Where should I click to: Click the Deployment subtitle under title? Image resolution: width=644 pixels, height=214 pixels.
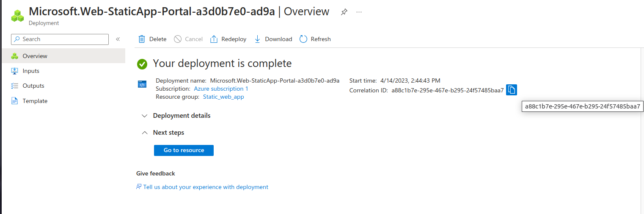point(44,23)
